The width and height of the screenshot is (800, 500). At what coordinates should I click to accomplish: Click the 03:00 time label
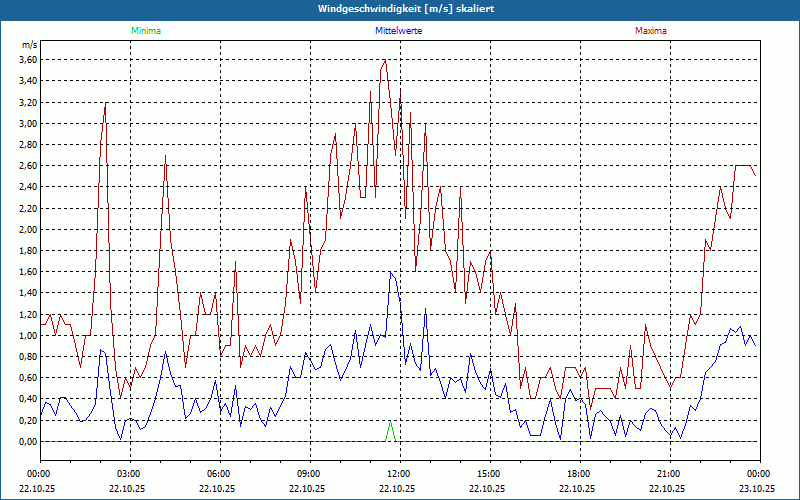coord(129,474)
